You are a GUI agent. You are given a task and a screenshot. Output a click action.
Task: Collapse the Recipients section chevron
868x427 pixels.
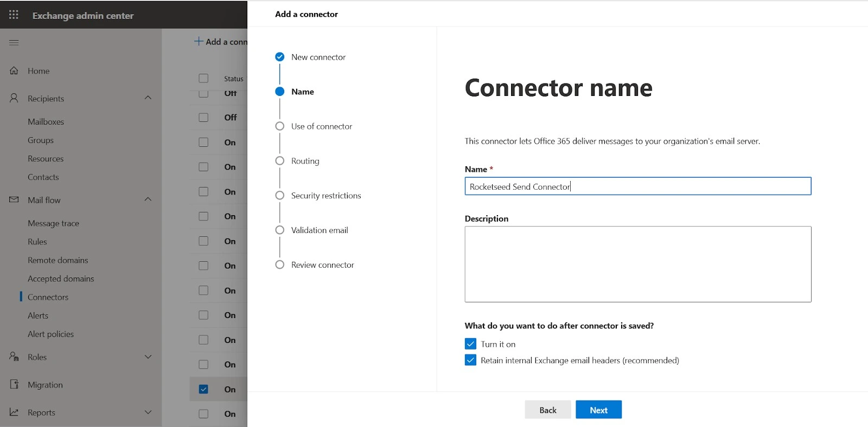(x=148, y=98)
